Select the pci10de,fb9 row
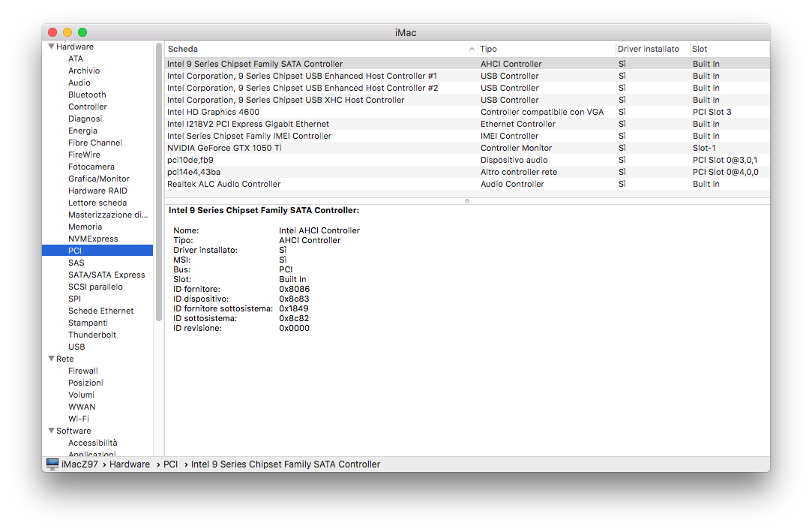The width and height of the screenshot is (812, 532). pyautogui.click(x=466, y=160)
